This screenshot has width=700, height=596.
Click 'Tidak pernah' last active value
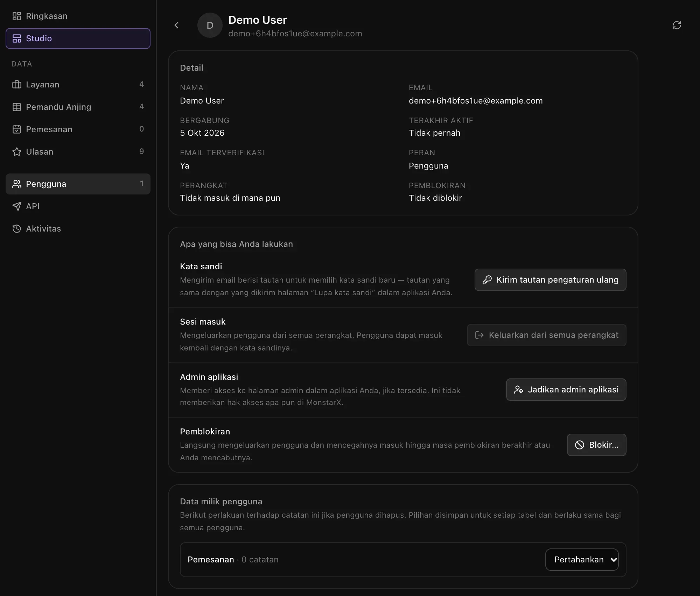434,133
